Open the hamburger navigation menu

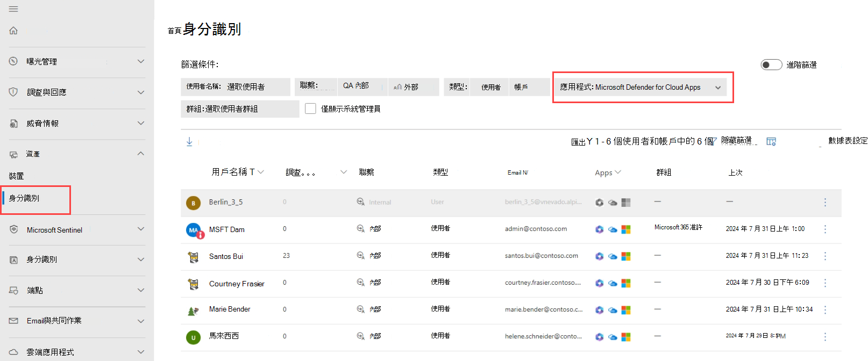tap(13, 9)
